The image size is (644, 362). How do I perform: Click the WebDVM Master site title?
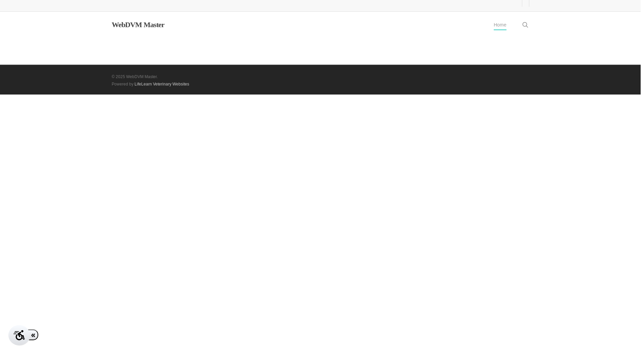[138, 25]
